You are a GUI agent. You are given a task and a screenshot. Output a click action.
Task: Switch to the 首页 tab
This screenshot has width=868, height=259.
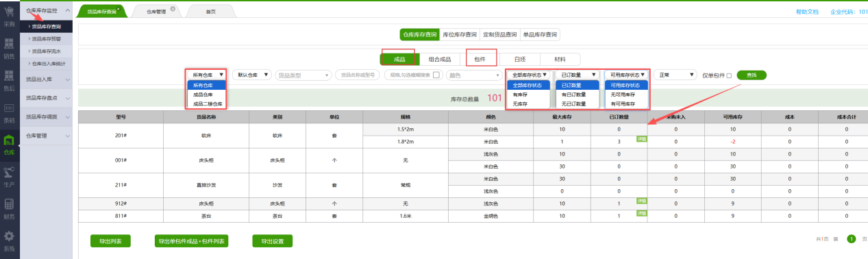coord(211,12)
